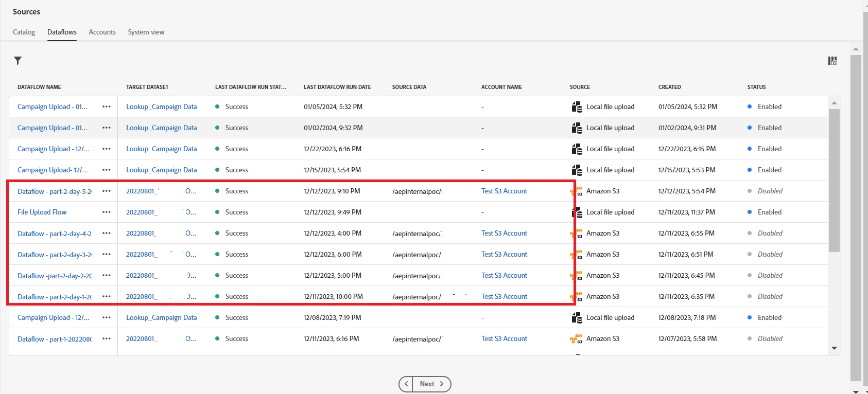Click Enabled status in File Upload Flow row
Screen dimensions: 868x394
tap(770, 212)
